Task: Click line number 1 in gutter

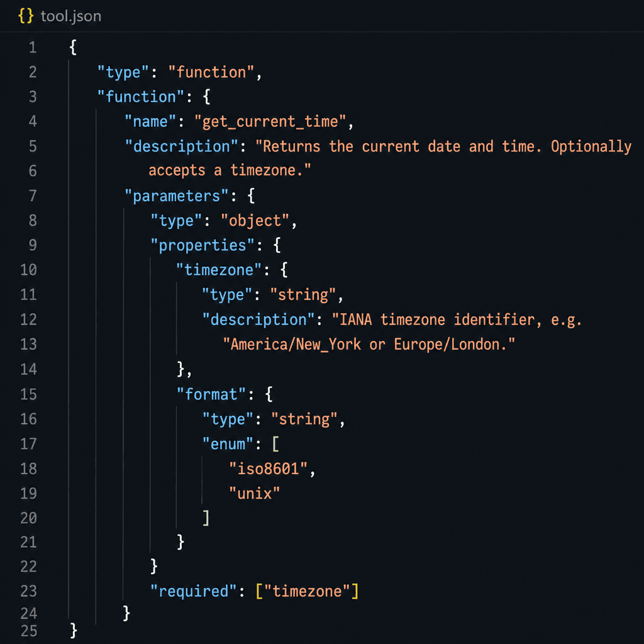Action: 33,48
